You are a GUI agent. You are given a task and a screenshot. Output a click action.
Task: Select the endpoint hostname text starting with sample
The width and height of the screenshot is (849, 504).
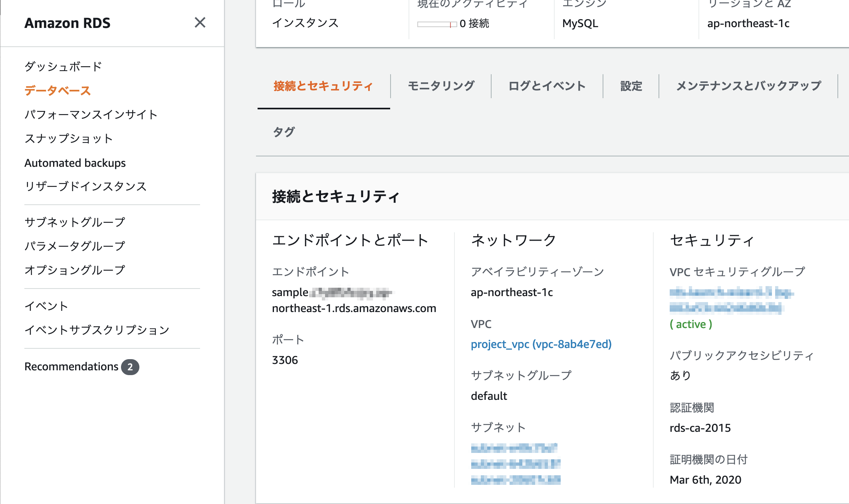pos(354,300)
